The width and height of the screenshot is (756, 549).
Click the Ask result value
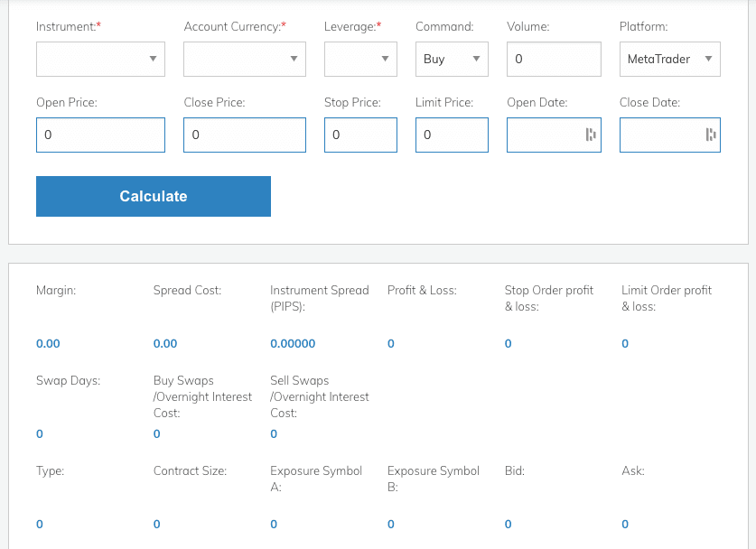point(625,525)
